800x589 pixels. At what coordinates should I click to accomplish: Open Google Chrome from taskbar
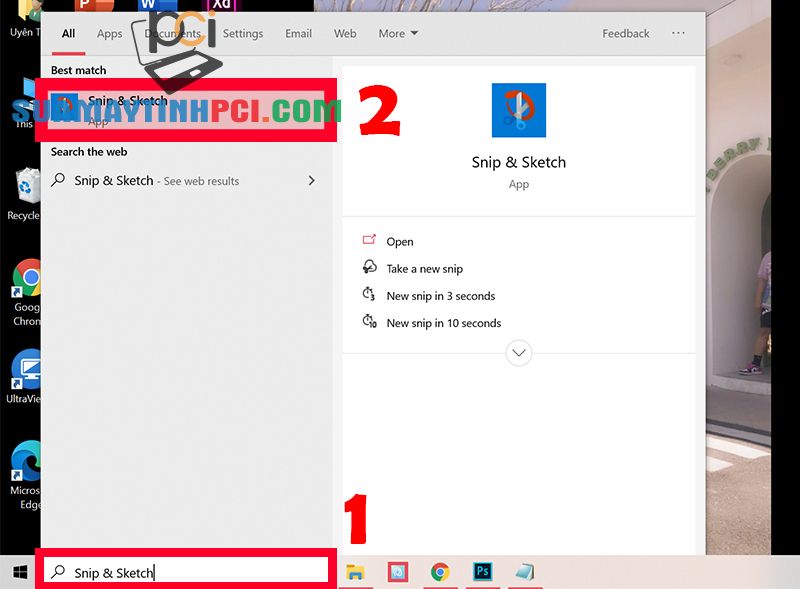coord(440,572)
